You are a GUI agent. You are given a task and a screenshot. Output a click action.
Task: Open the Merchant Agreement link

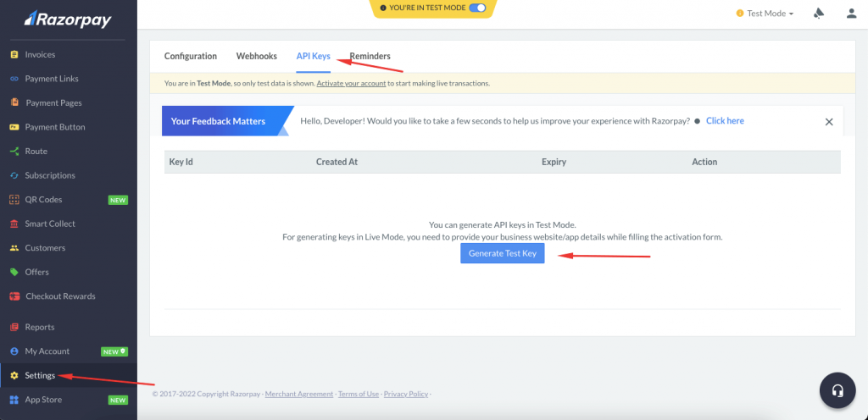click(x=299, y=394)
